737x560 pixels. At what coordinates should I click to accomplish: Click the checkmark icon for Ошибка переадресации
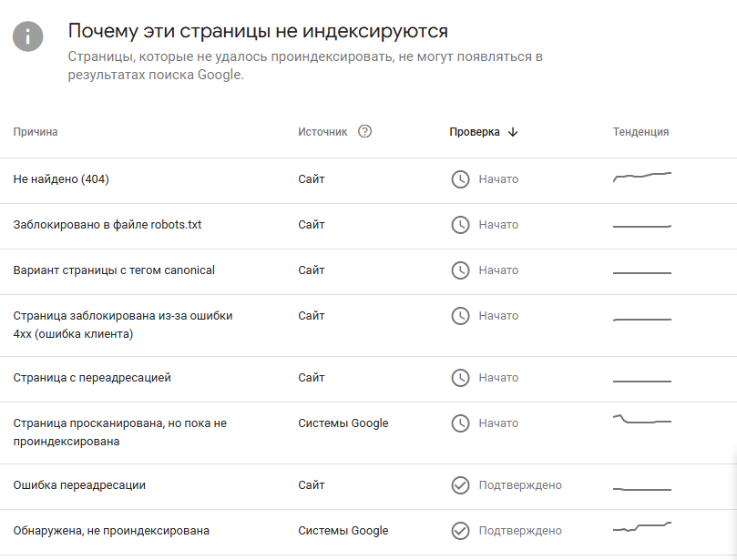(460, 485)
